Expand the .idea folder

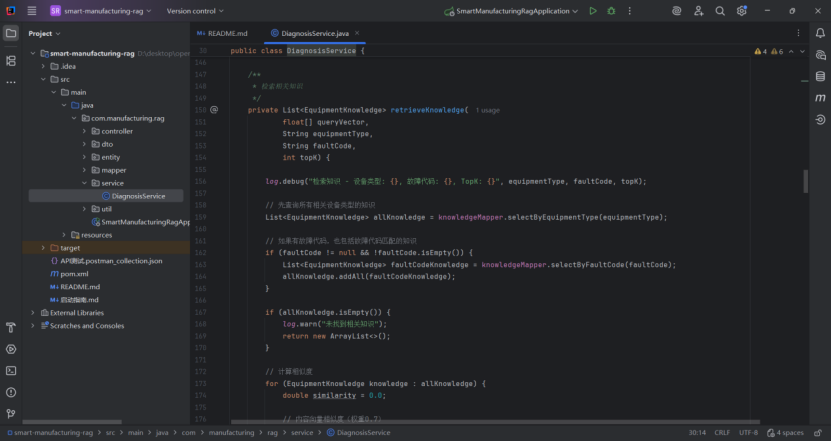coord(43,66)
